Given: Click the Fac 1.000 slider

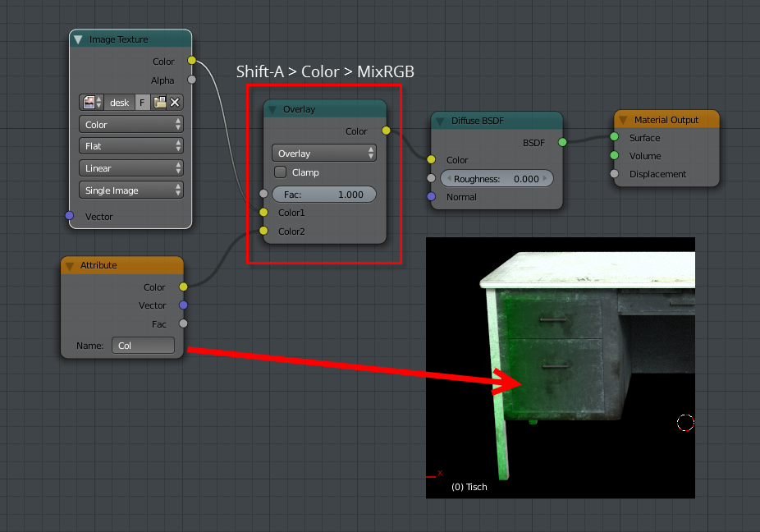Looking at the screenshot, I should tap(323, 195).
